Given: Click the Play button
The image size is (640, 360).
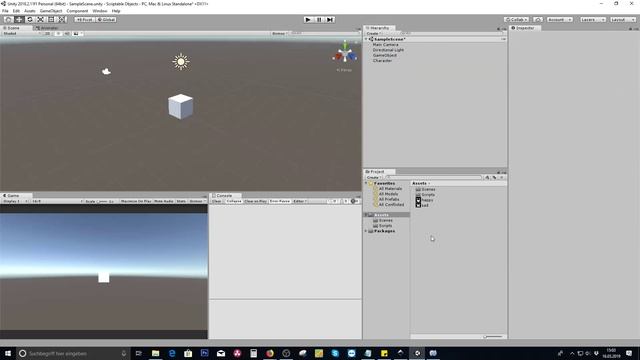Looking at the screenshot, I should 308,20.
